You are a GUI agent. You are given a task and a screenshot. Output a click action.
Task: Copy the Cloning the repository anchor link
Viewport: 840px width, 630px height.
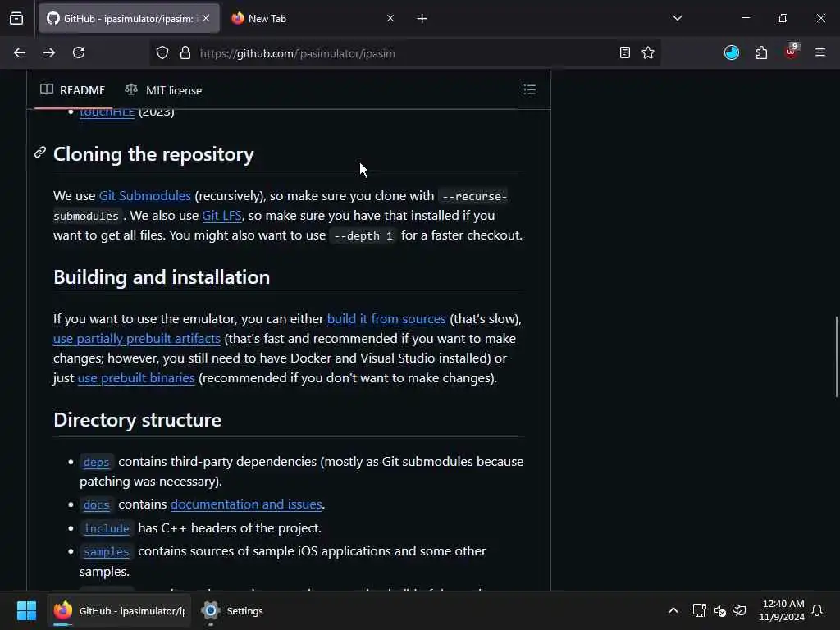(x=40, y=153)
